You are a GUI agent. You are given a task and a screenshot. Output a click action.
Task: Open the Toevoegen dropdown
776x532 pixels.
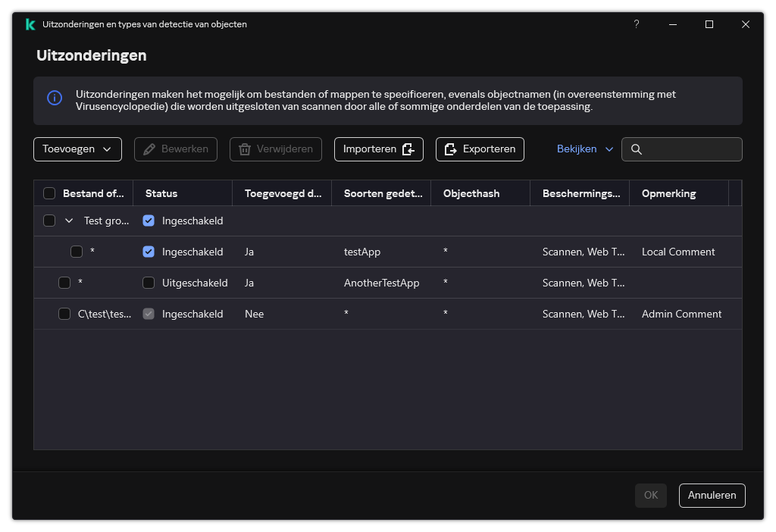[x=77, y=149]
